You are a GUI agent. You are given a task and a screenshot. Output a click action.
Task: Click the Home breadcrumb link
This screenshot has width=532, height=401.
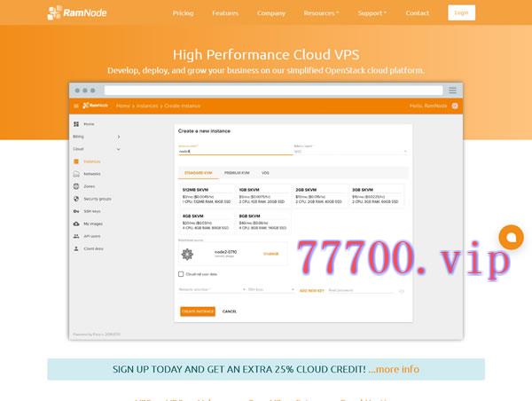pos(123,106)
